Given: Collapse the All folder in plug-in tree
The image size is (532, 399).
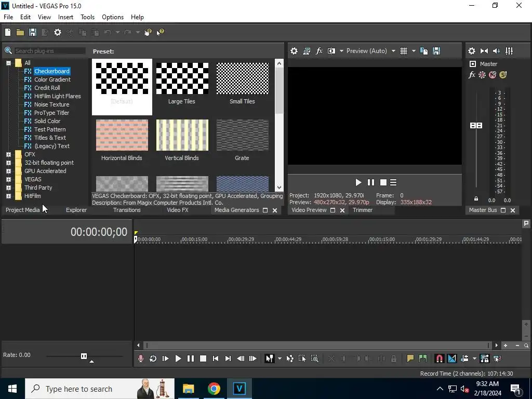Looking at the screenshot, I should coord(8,63).
